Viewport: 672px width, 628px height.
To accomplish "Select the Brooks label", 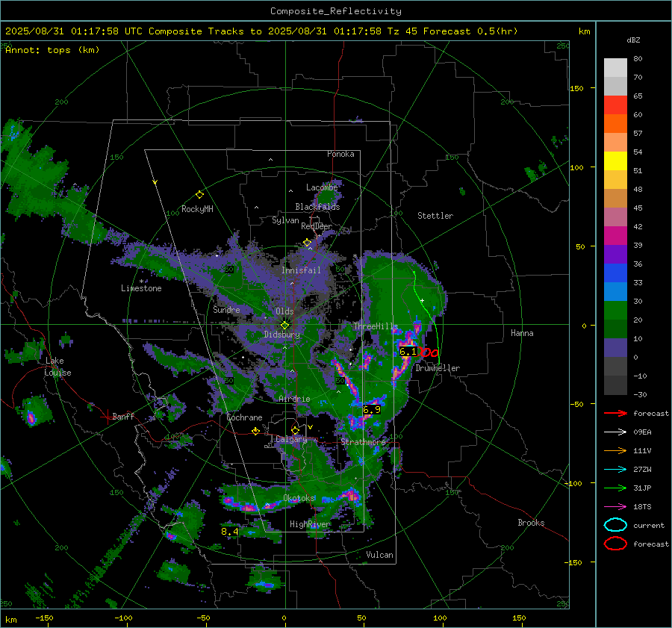I will [531, 523].
